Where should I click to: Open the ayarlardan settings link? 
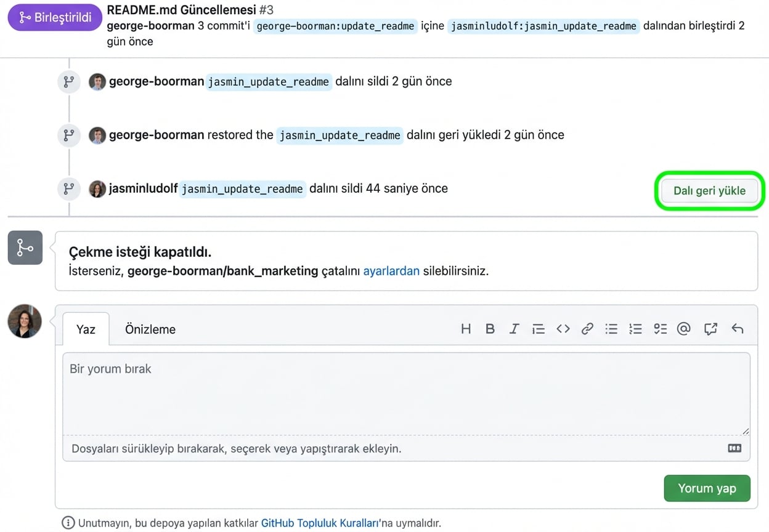[391, 271]
